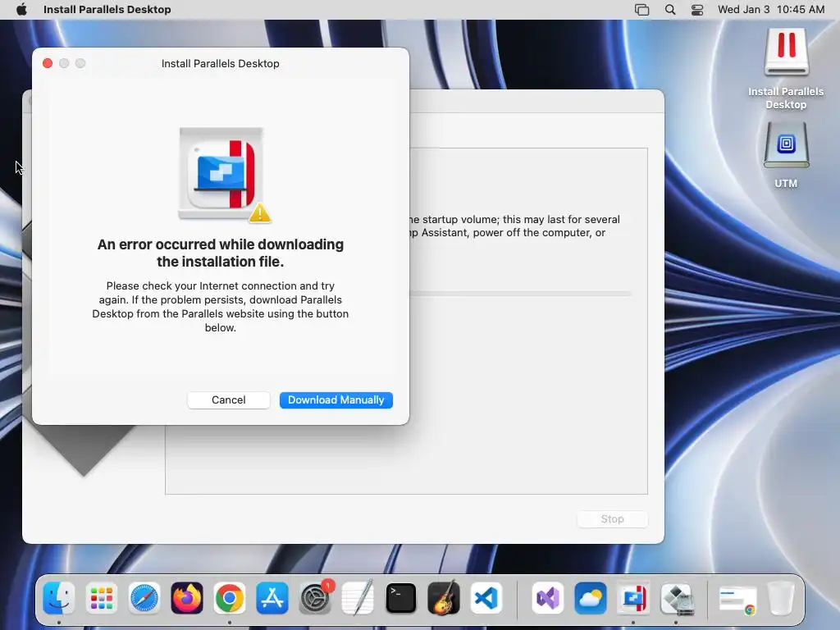Open the Install Parallels Desktop volume on the desktop
Image resolution: width=840 pixels, height=630 pixels.
tap(786, 69)
